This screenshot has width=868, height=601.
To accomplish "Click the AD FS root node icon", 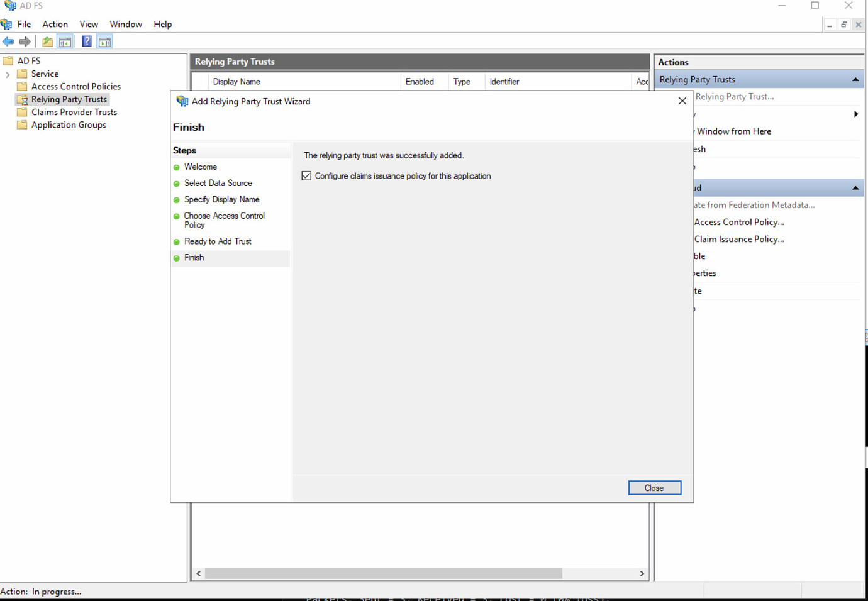I will coord(8,60).
